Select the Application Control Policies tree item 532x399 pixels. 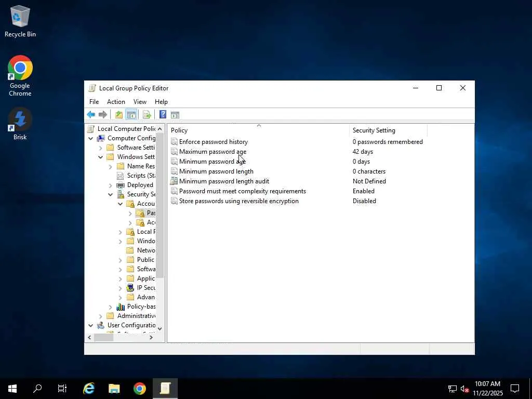(146, 278)
